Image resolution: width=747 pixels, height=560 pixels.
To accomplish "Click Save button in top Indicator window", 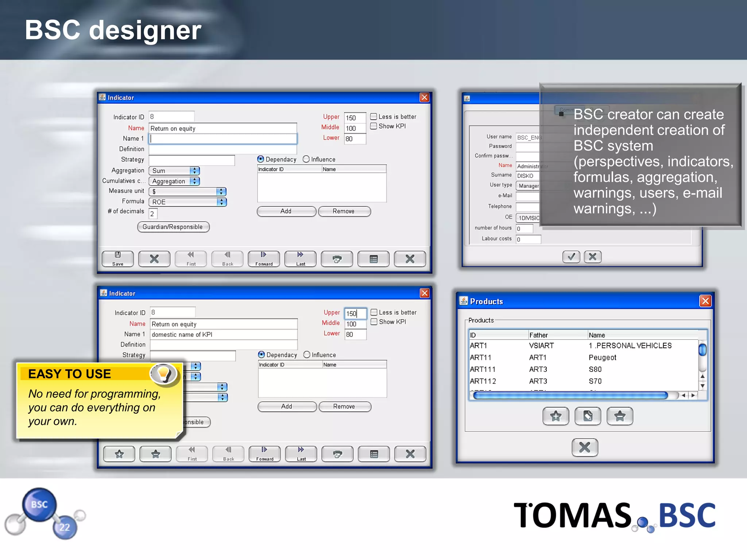I will point(117,259).
